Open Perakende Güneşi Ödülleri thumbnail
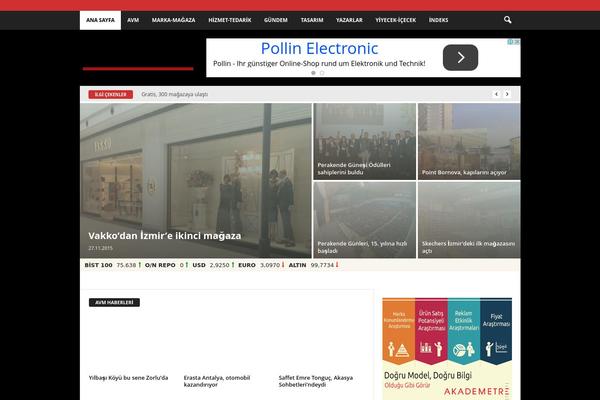The width and height of the screenshot is (600, 400). click(x=364, y=141)
